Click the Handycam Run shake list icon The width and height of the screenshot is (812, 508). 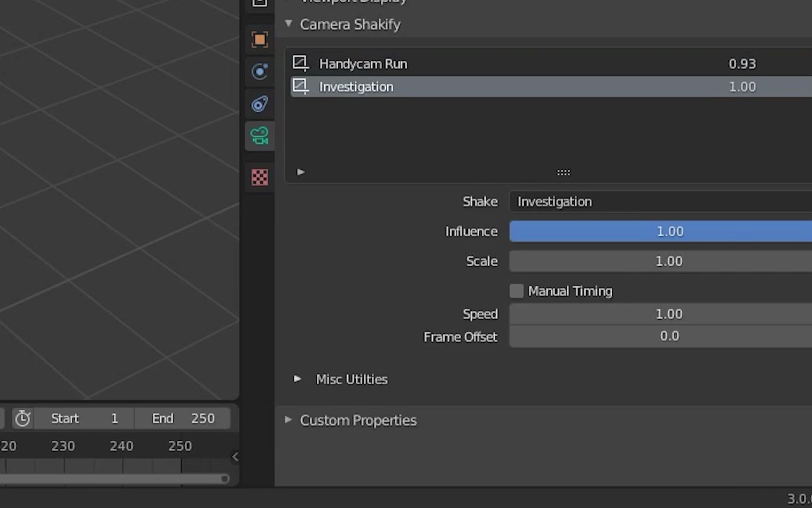click(x=300, y=63)
